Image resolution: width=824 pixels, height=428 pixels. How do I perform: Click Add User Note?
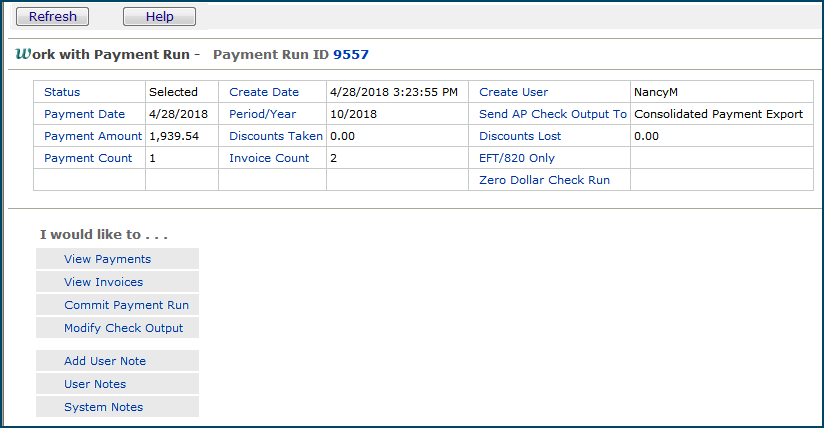(105, 361)
